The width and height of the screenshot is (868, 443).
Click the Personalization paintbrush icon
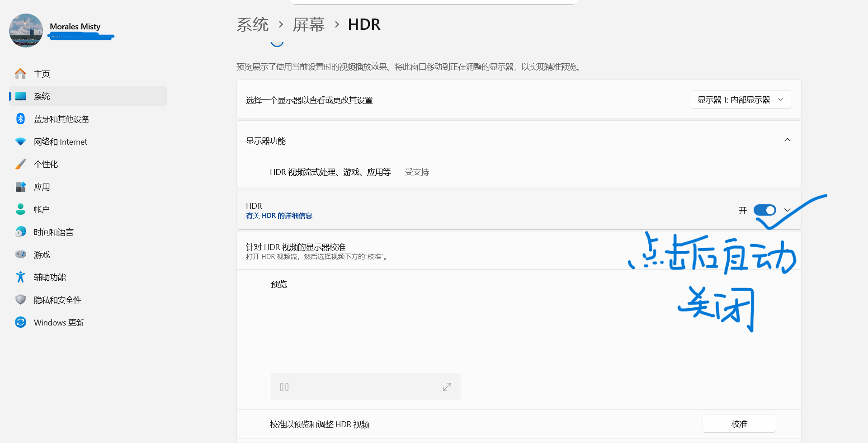pyautogui.click(x=20, y=164)
